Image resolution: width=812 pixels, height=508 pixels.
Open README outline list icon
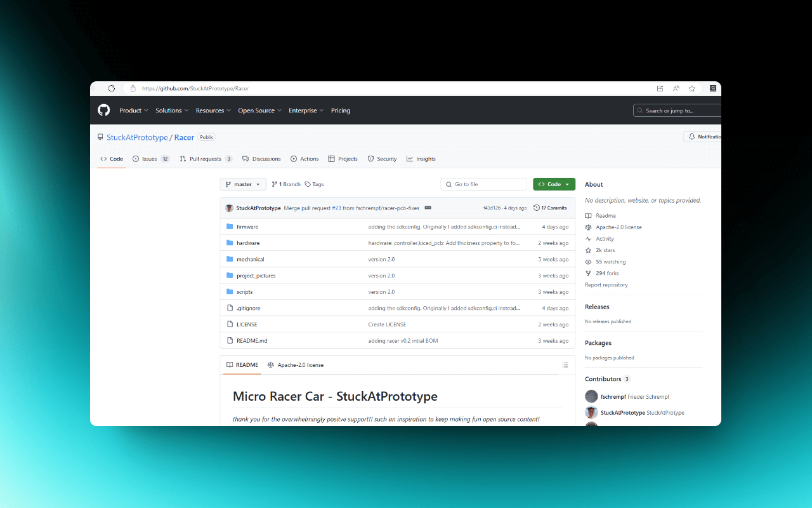[565, 365]
